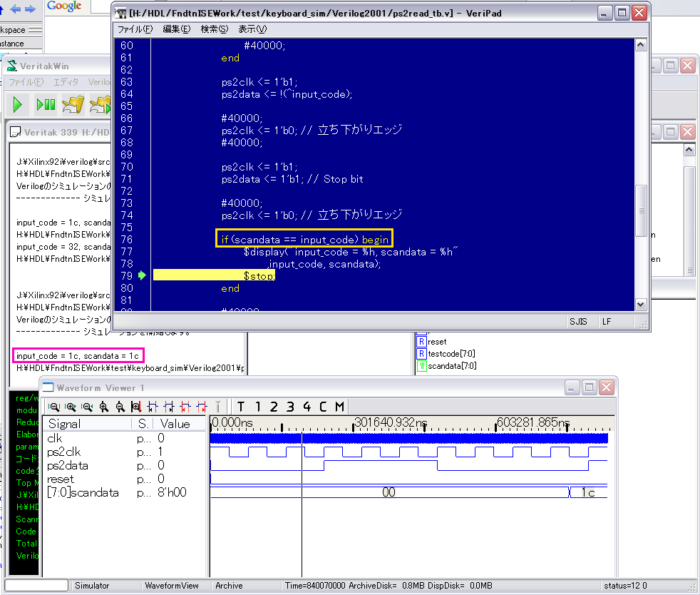Select the clk signal row
Image resolution: width=700 pixels, height=595 pixels.
click(x=125, y=438)
